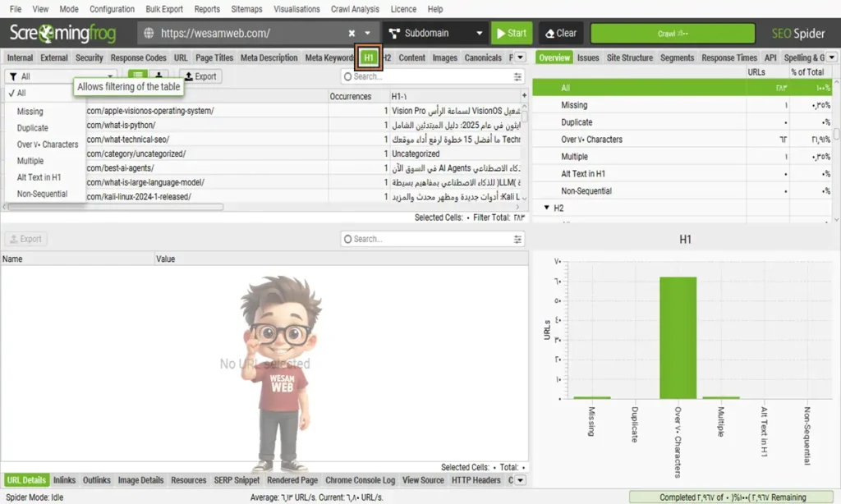Clear URL with the X icon
This screenshot has width=841, height=504.
click(352, 34)
